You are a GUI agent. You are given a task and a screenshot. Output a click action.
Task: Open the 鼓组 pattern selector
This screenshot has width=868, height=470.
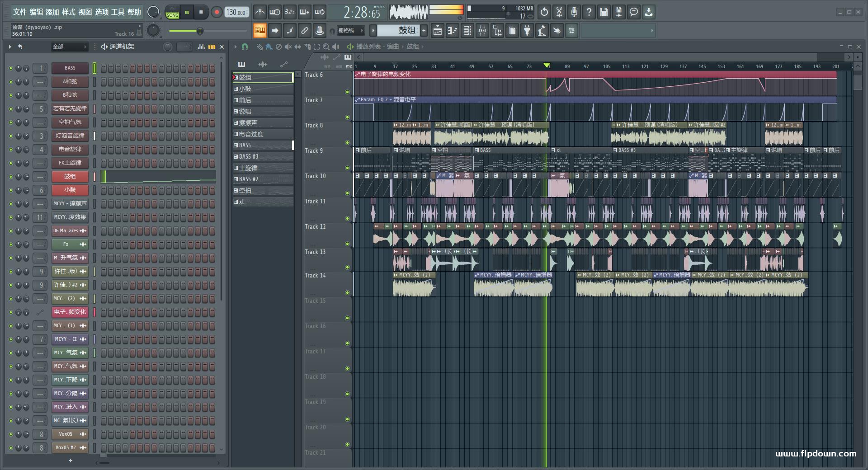[x=399, y=30]
